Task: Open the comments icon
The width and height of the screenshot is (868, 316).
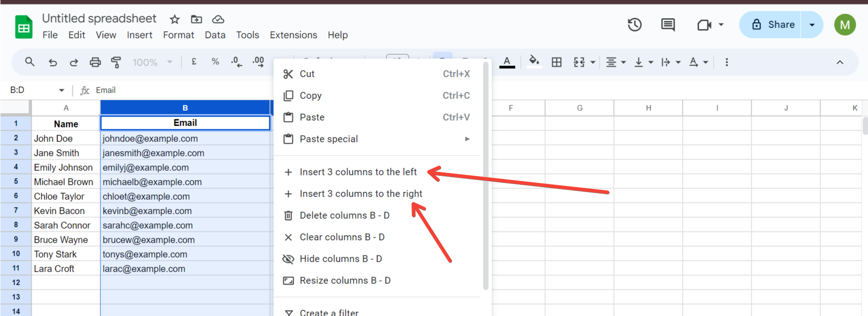Action: pos(668,24)
